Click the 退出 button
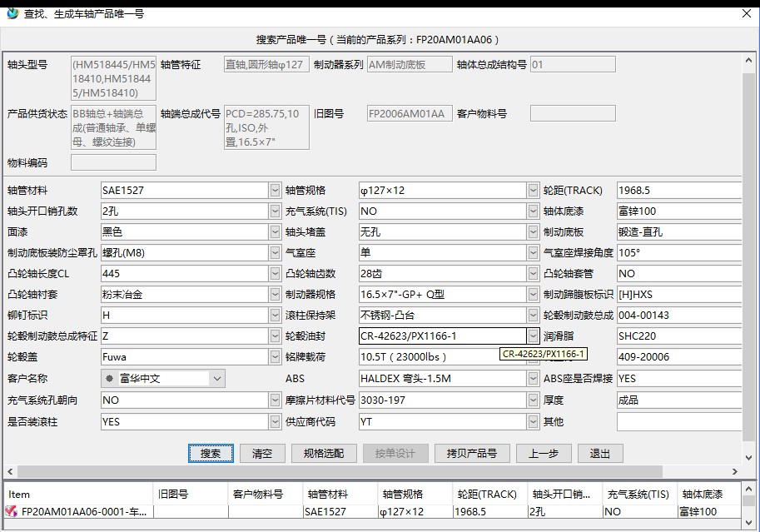The height and width of the screenshot is (532, 760). pyautogui.click(x=600, y=453)
